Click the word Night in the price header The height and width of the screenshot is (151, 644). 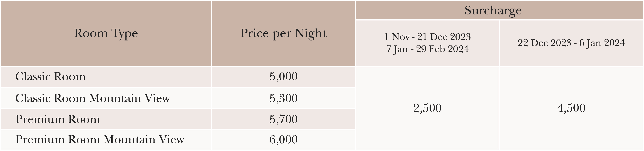[311, 34]
